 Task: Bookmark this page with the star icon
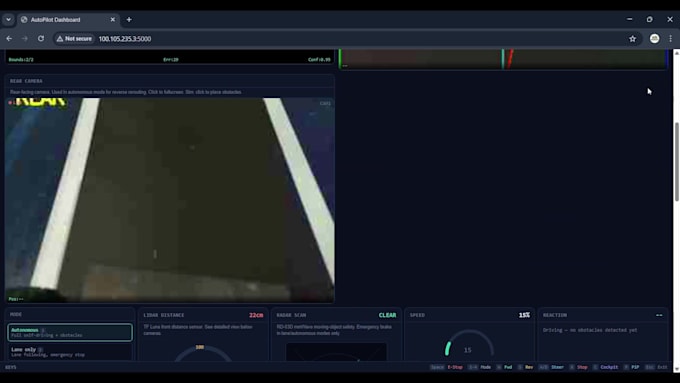coord(632,39)
